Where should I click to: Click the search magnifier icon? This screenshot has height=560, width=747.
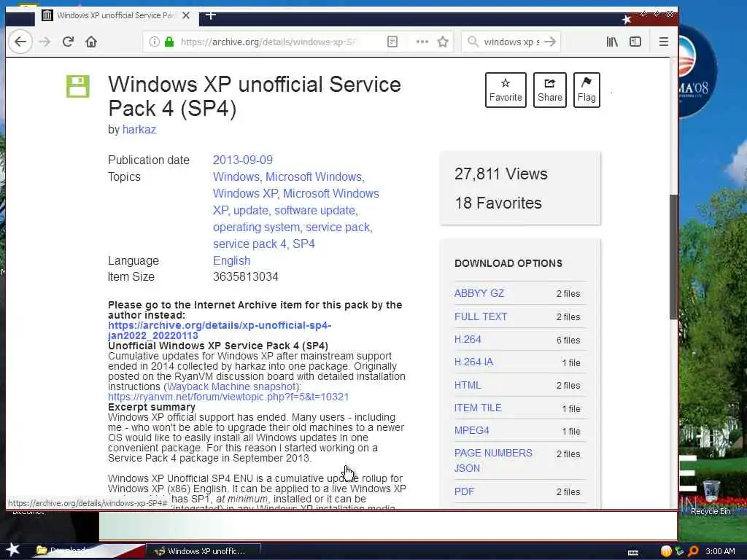473,42
